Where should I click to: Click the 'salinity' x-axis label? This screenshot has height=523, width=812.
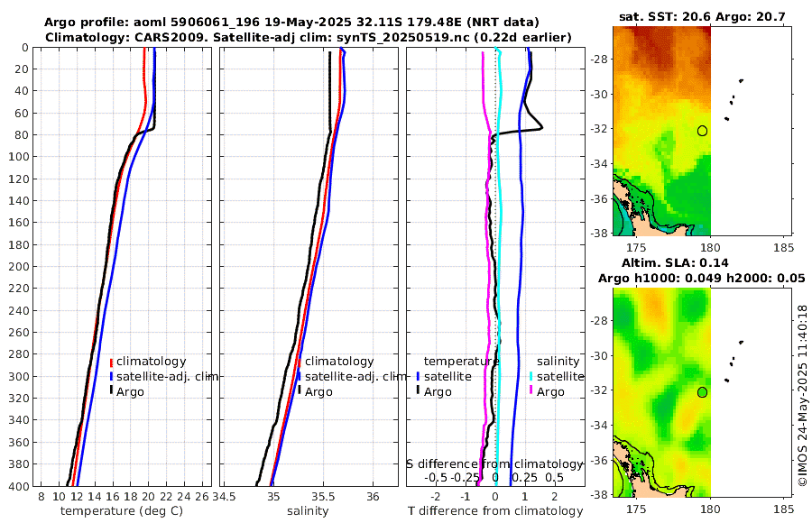tap(308, 511)
